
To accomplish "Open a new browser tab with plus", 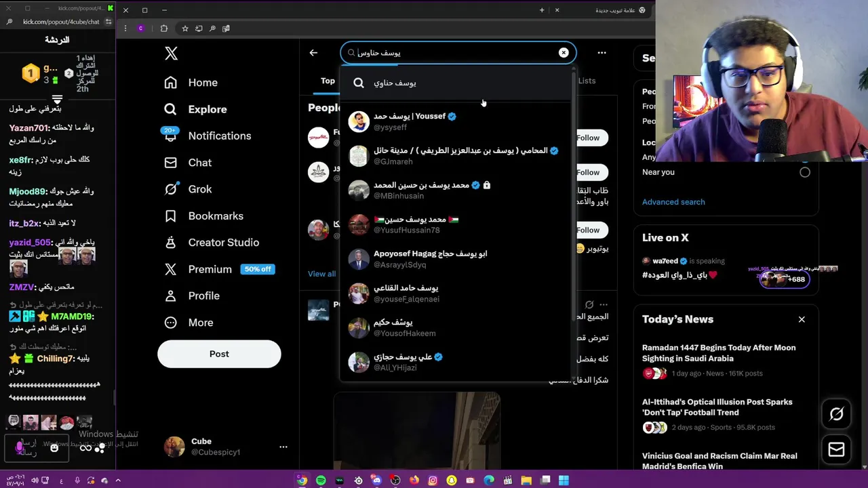I will [542, 10].
